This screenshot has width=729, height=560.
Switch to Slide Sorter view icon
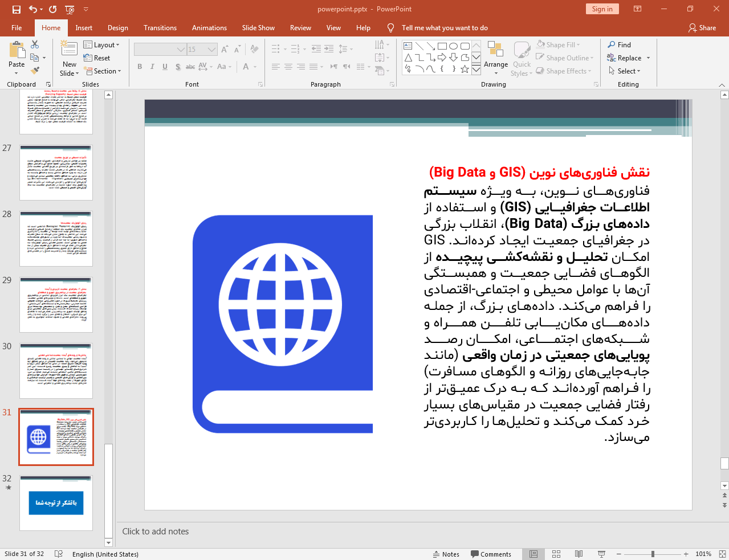[556, 554]
